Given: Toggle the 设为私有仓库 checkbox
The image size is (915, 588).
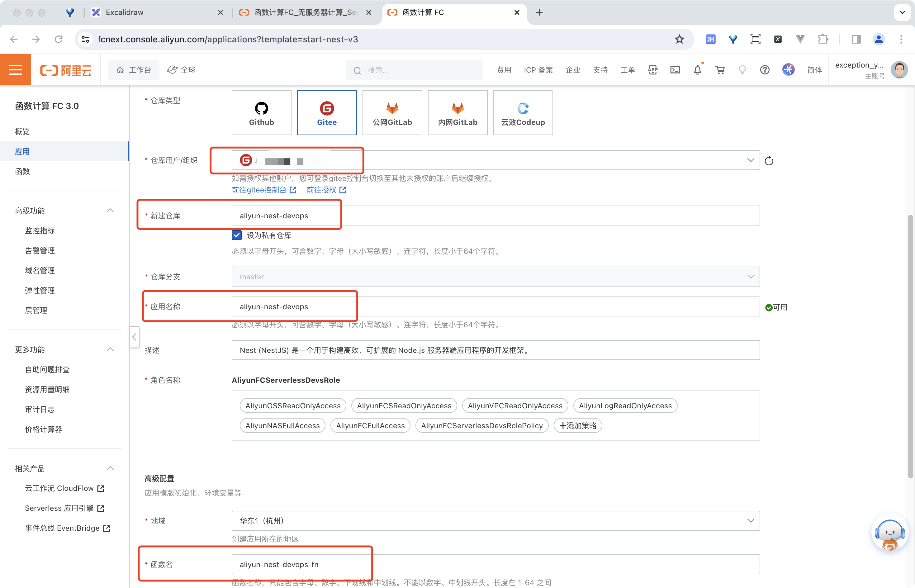Looking at the screenshot, I should point(237,235).
